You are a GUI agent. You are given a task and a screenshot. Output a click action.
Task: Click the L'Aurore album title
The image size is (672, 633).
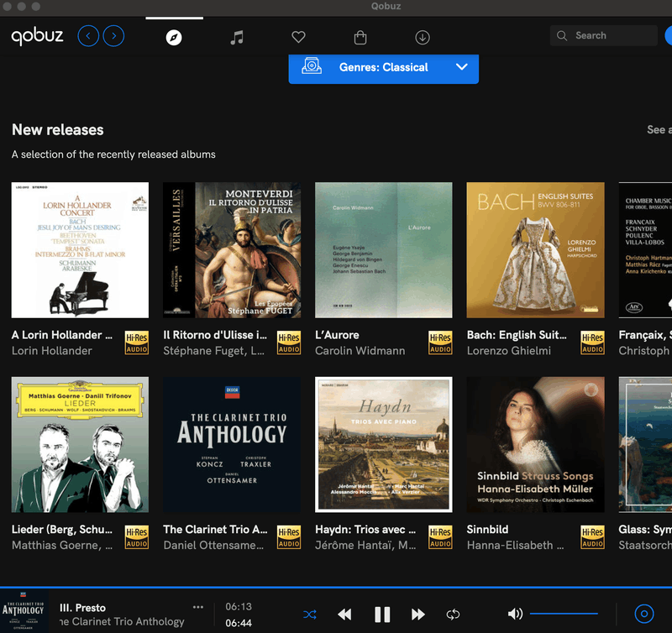337,335
